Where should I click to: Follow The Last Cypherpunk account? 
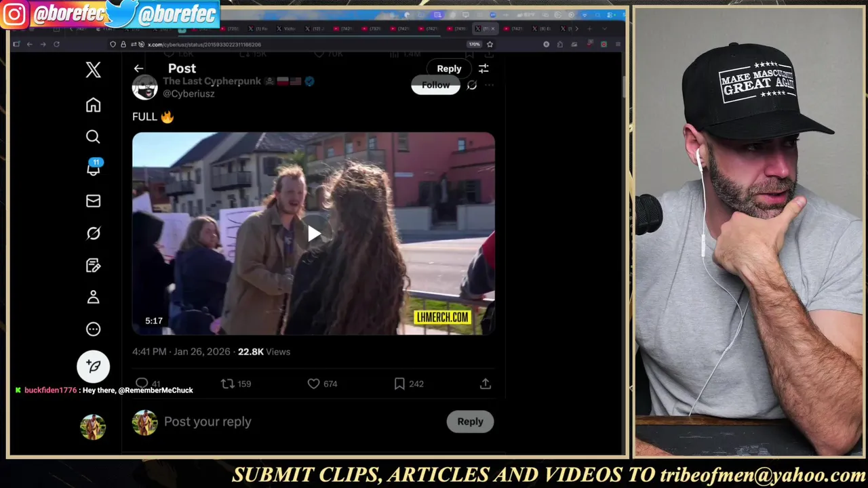pos(435,85)
